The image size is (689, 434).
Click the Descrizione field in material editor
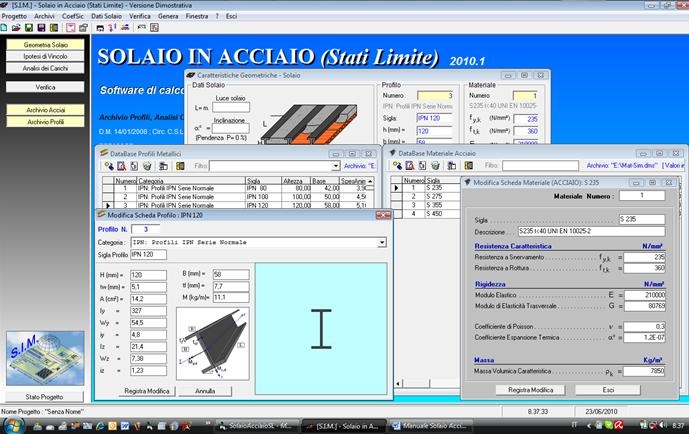click(591, 231)
